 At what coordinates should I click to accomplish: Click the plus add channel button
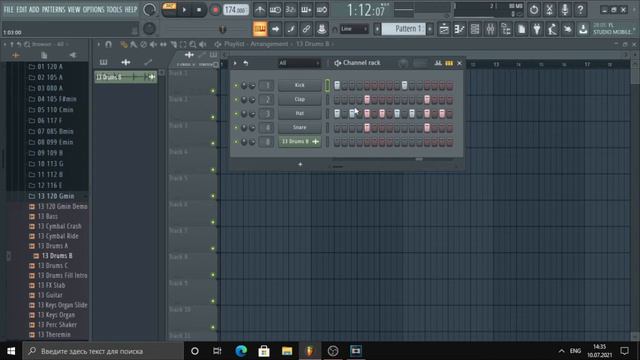[300, 164]
